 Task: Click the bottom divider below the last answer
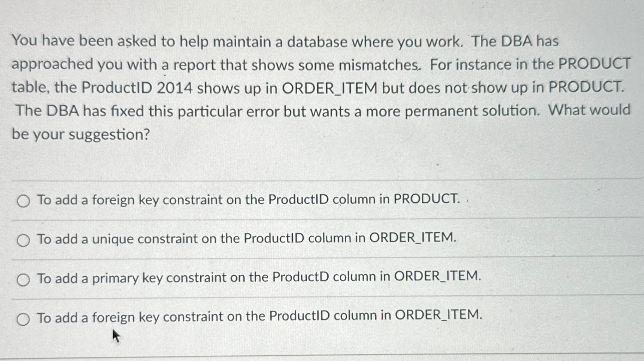pyautogui.click(x=317, y=356)
